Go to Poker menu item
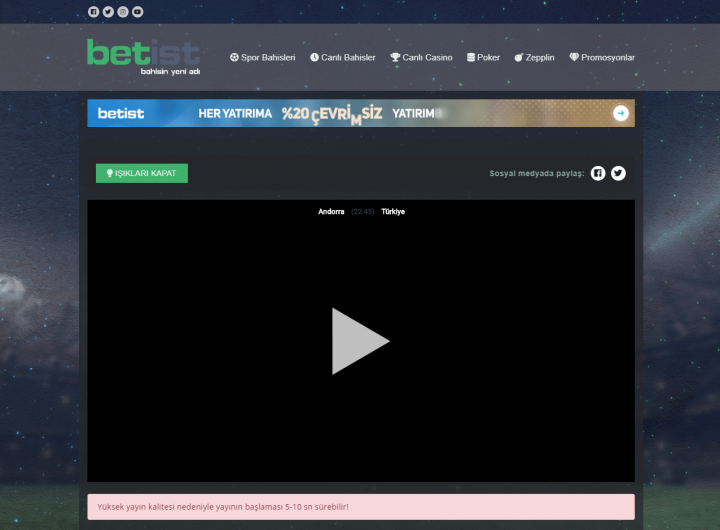 point(483,57)
